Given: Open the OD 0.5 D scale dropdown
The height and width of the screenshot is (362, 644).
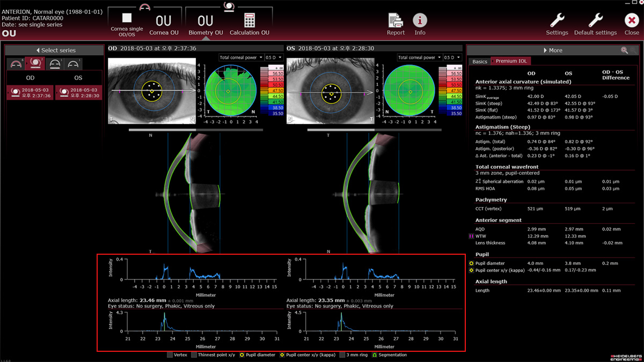Looking at the screenshot, I should click(274, 57).
